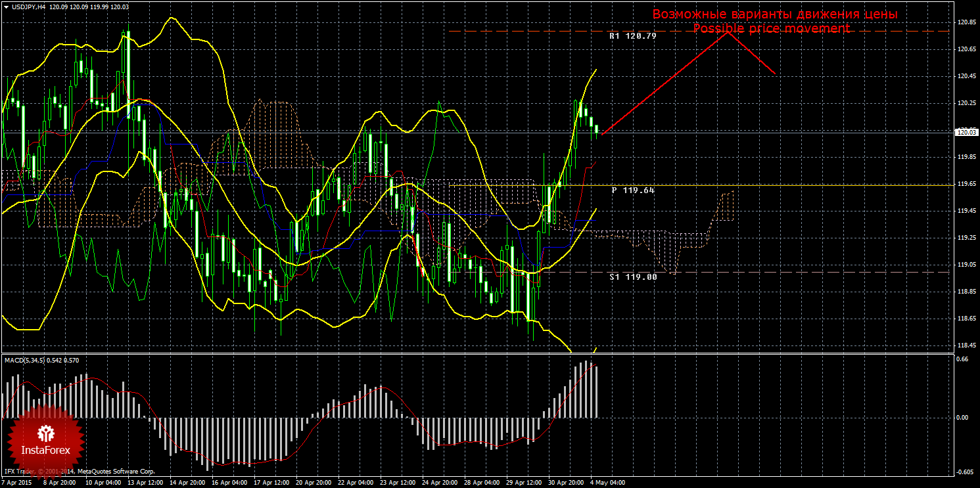
Task: Click the red 'Possible price movement' caption
Action: point(771,29)
